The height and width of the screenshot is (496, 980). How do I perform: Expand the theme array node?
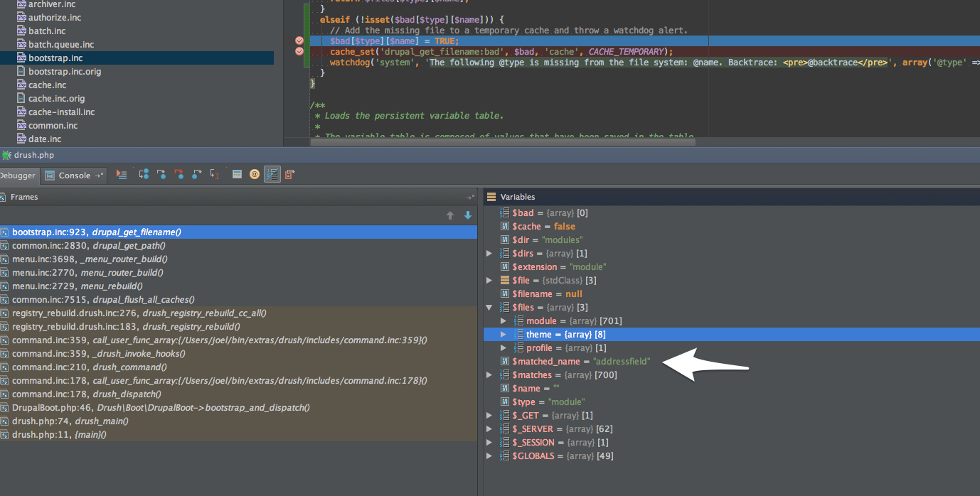(503, 335)
